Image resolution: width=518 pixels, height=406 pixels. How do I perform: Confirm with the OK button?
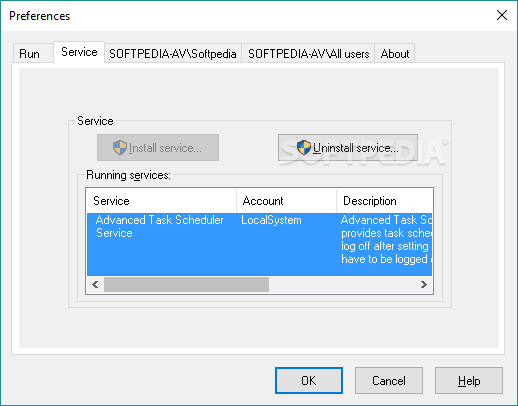click(309, 380)
